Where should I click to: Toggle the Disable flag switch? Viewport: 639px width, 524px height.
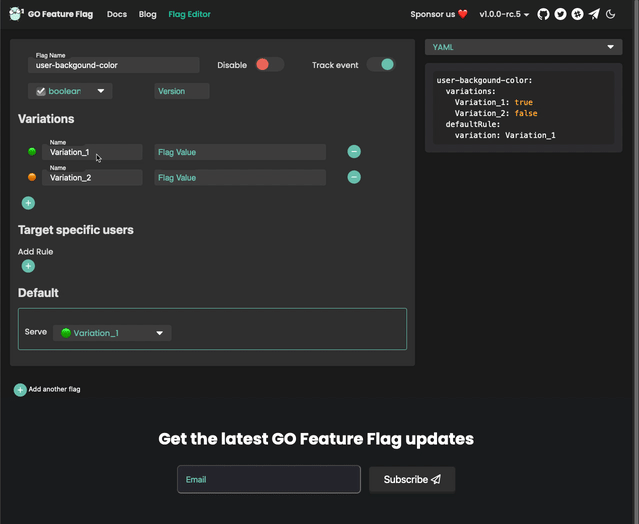pyautogui.click(x=269, y=65)
